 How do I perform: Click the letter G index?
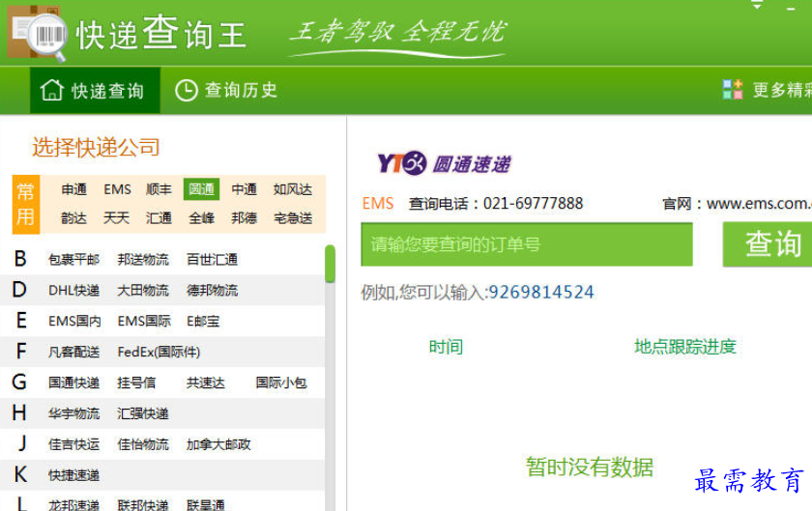pos(19,383)
